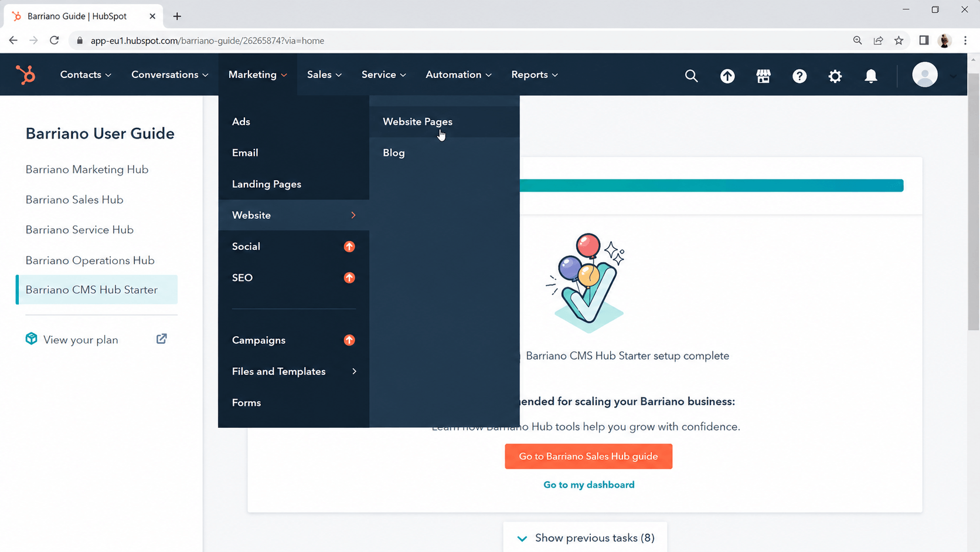980x552 pixels.
Task: Select Landing Pages in the Marketing menu
Action: 267,184
